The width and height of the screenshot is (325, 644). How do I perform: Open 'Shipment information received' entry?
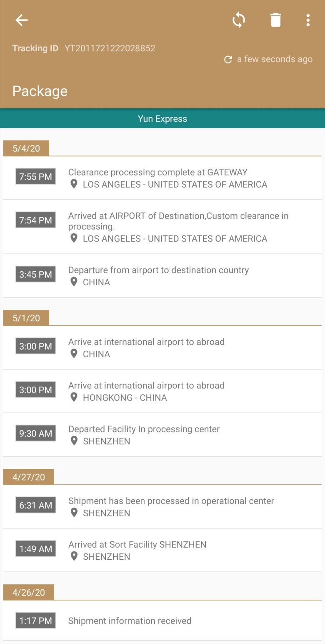click(x=130, y=621)
